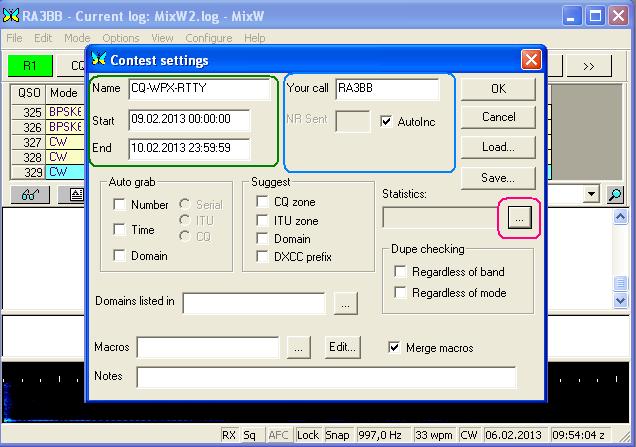Screen dimensions: 636x447
Task: Enable Regardless of band dupe checking
Action: pyautogui.click(x=401, y=272)
